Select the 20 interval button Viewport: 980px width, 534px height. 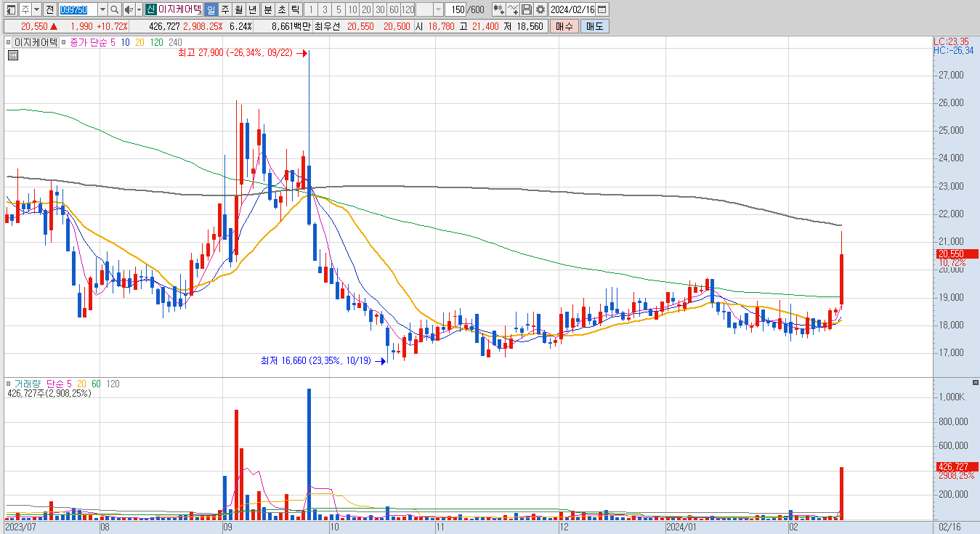(365, 9)
